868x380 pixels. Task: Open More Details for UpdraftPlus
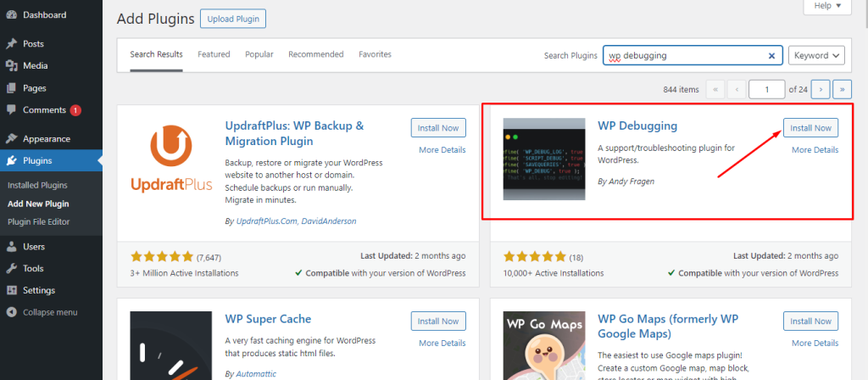(442, 150)
